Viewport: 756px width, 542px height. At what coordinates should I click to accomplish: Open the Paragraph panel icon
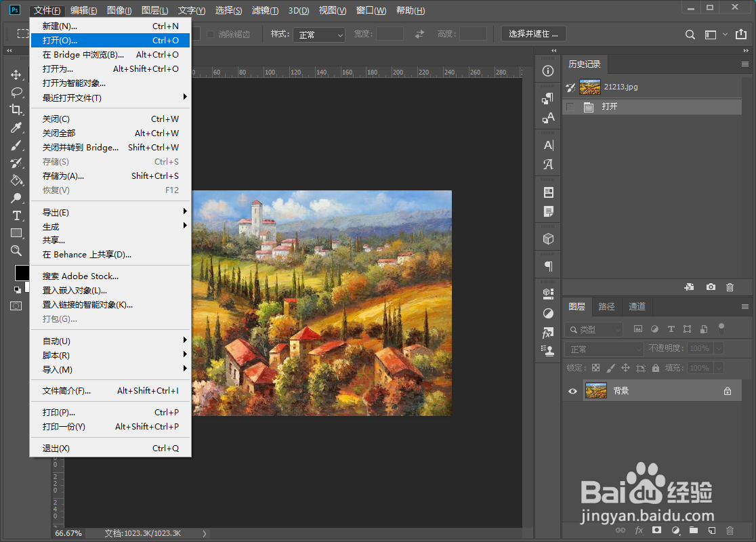[x=548, y=266]
